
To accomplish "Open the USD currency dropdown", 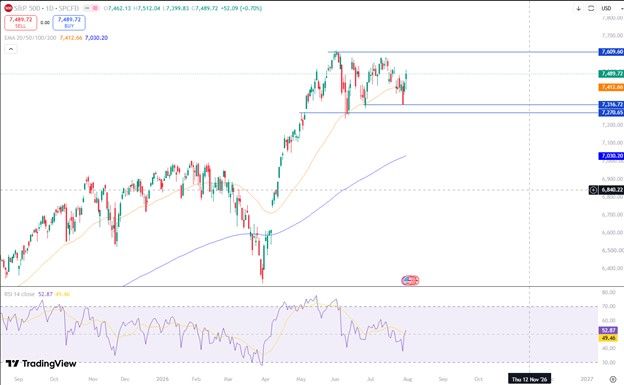I will point(606,8).
